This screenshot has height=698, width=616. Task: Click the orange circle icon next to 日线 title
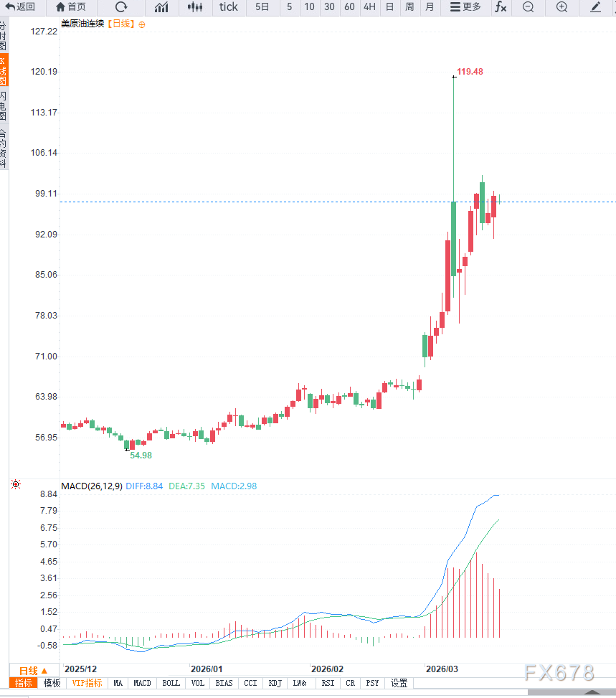tap(141, 24)
